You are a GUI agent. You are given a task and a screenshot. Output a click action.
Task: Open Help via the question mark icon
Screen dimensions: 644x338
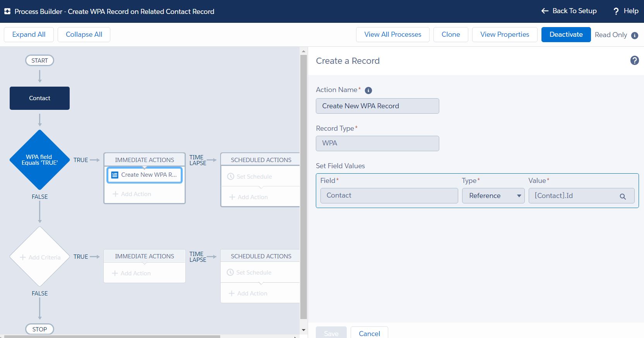pyautogui.click(x=616, y=11)
